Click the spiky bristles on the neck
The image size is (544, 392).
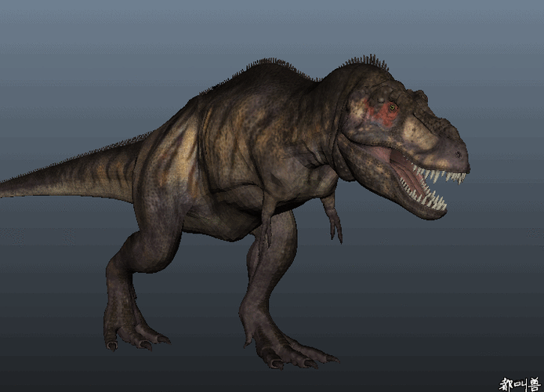364,63
